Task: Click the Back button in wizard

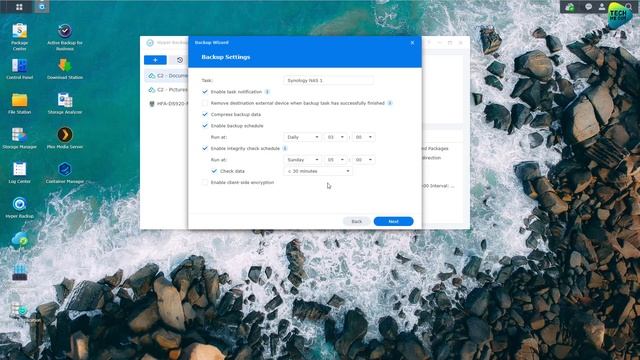Action: (357, 221)
